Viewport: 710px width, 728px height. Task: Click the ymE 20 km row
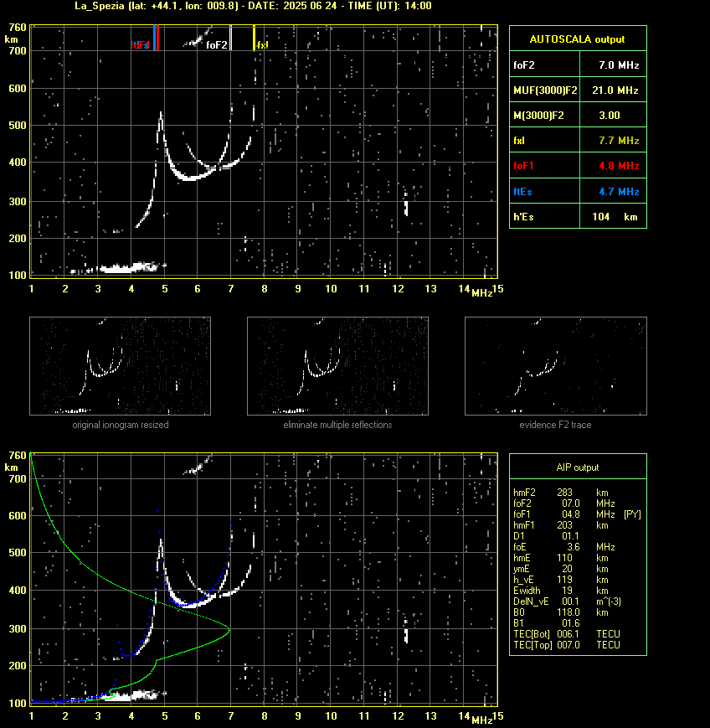pyautogui.click(x=561, y=569)
